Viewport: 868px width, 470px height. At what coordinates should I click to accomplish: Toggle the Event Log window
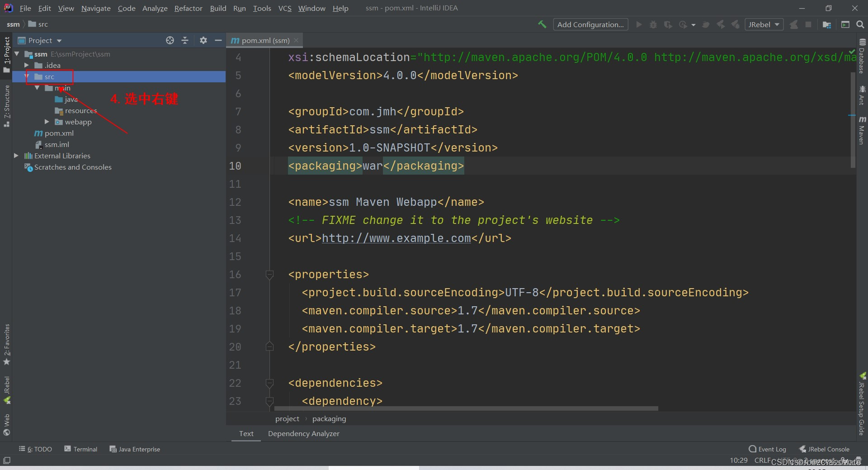(x=768, y=449)
